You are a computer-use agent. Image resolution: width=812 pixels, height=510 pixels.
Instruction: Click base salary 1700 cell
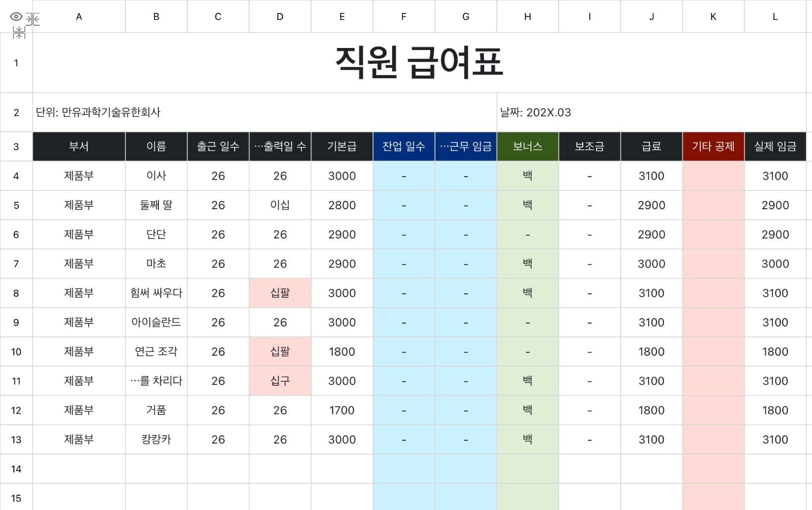pyautogui.click(x=342, y=410)
